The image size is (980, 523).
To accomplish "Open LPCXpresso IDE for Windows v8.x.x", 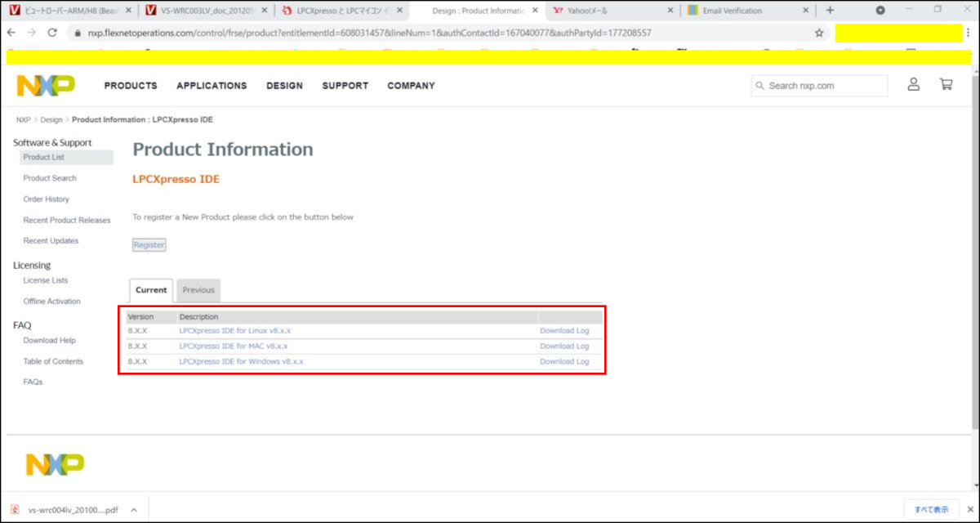I will [x=241, y=361].
